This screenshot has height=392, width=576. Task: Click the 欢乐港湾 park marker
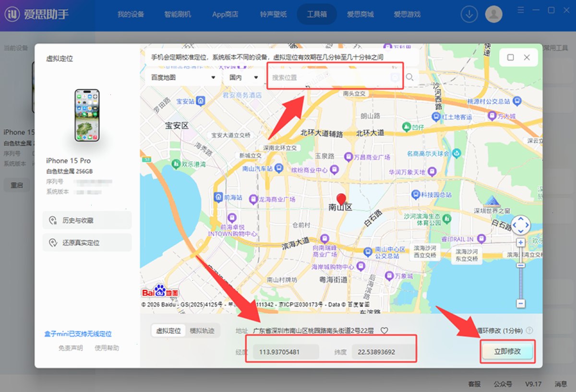175,164
